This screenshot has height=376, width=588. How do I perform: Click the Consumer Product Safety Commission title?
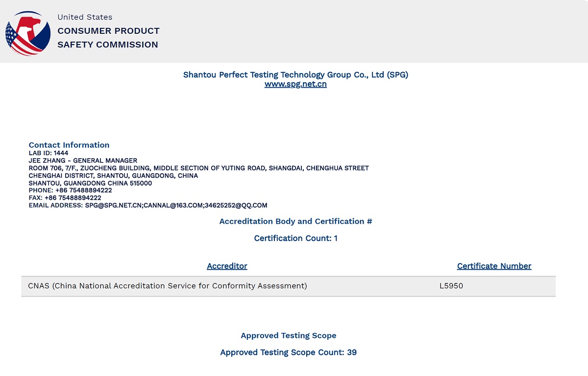[108, 38]
